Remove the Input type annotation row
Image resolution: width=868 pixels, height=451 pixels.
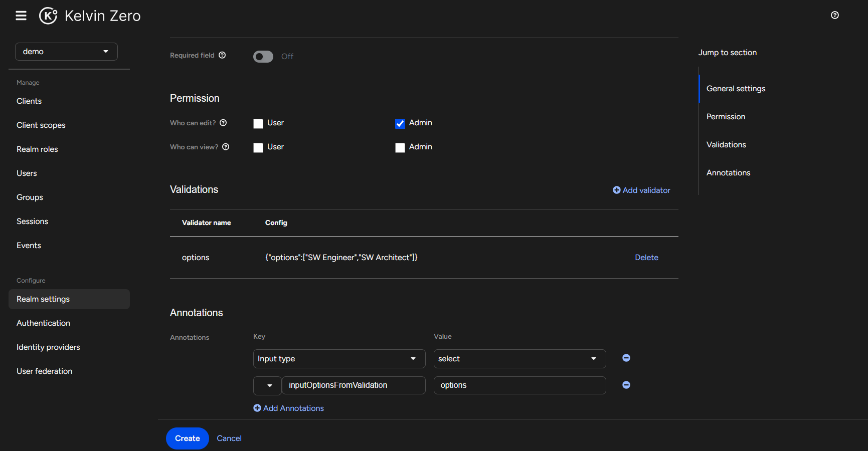pos(626,358)
